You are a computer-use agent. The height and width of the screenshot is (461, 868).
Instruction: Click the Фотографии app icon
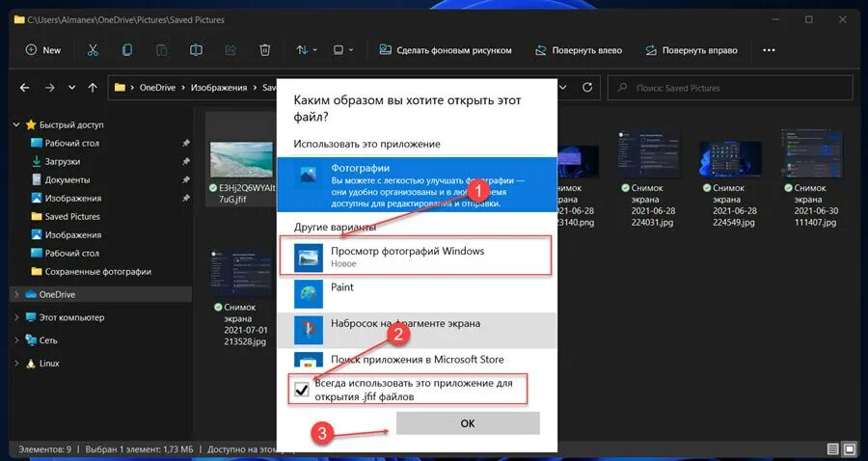[308, 176]
